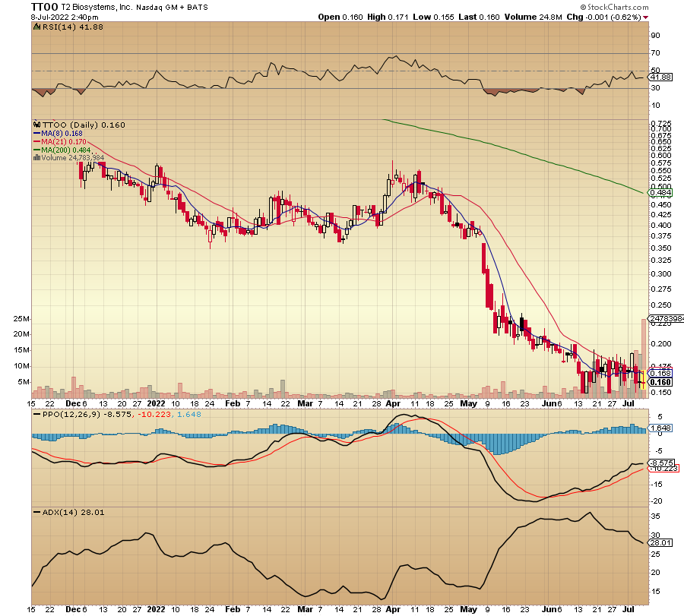Click the yellow-highlighted latest candlestick
The image size is (684, 616).
tap(643, 379)
